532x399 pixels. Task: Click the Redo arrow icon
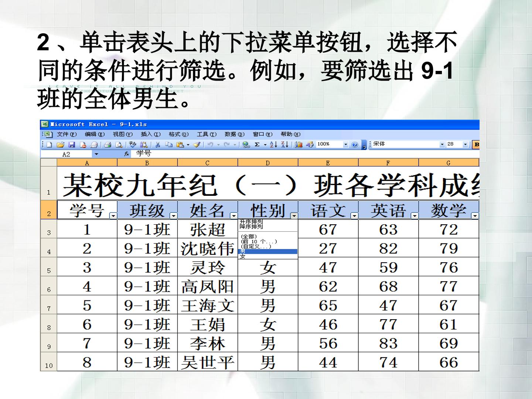click(226, 144)
